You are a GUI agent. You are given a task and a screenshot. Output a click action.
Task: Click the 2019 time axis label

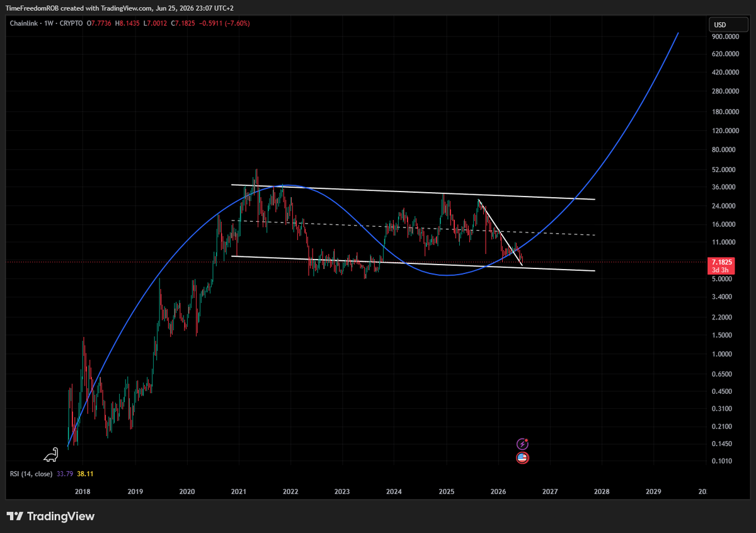pos(135,491)
